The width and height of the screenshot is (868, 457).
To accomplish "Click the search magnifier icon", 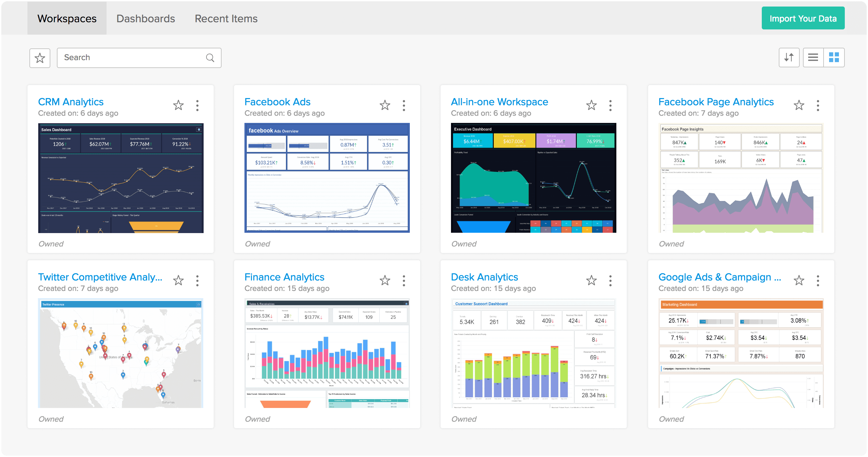I will click(x=210, y=58).
